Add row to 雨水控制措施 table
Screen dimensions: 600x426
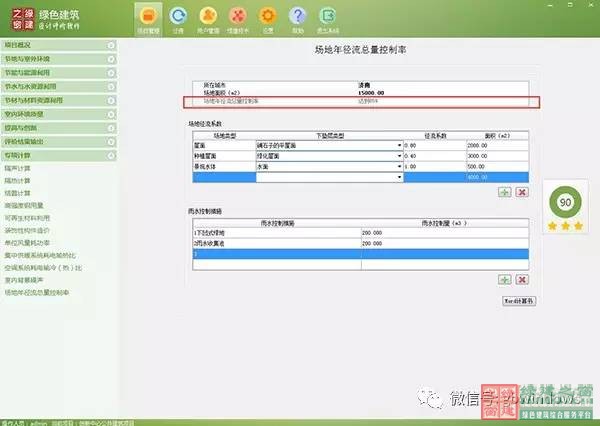point(505,279)
